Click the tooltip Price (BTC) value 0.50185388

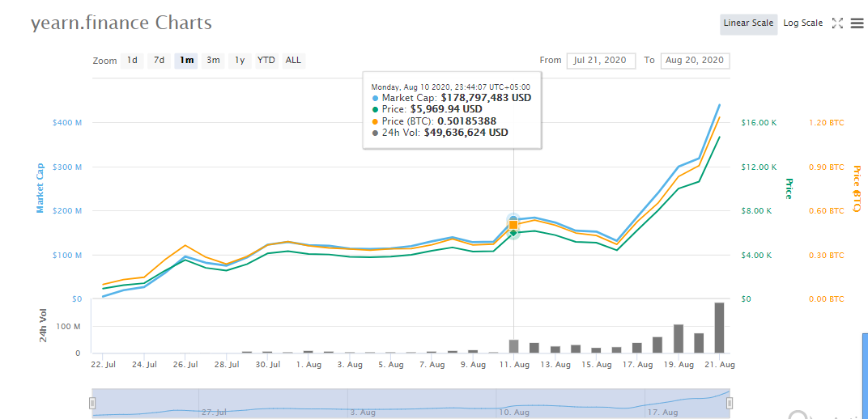pos(466,121)
